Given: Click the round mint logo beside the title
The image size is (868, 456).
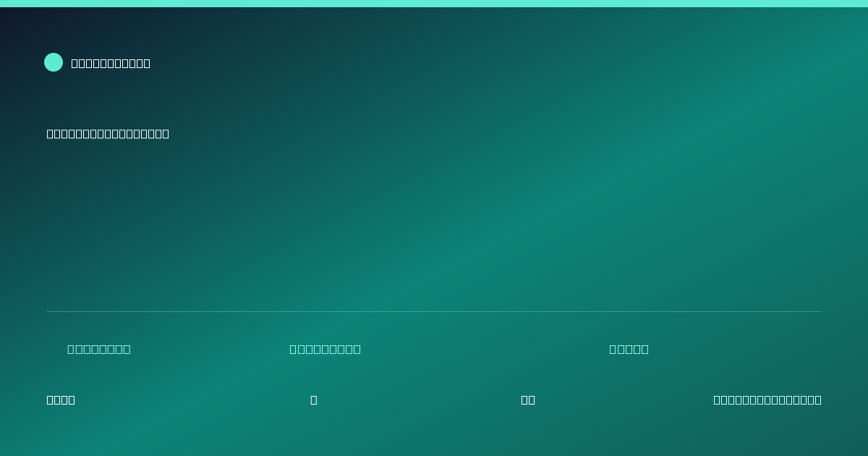Looking at the screenshot, I should coord(54,62).
